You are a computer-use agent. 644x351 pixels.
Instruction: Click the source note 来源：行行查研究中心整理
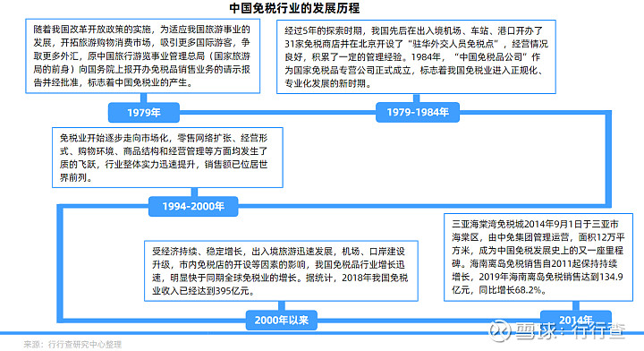pos(72,344)
